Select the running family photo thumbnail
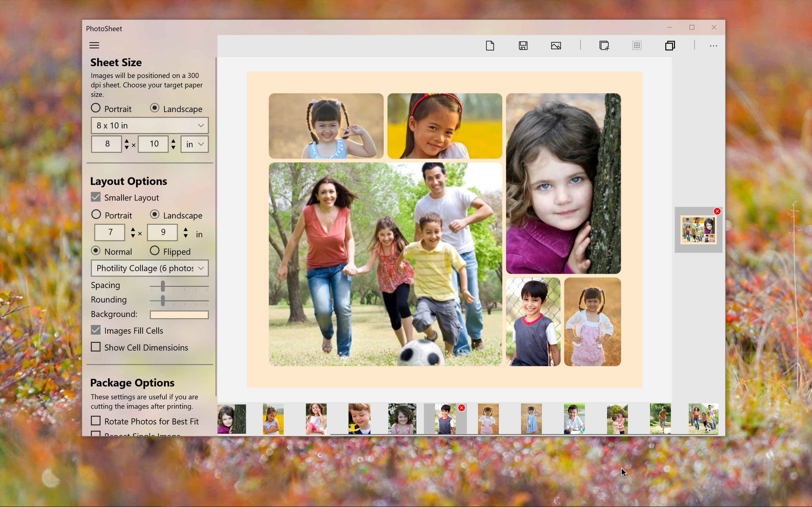This screenshot has height=507, width=812. coord(703,419)
